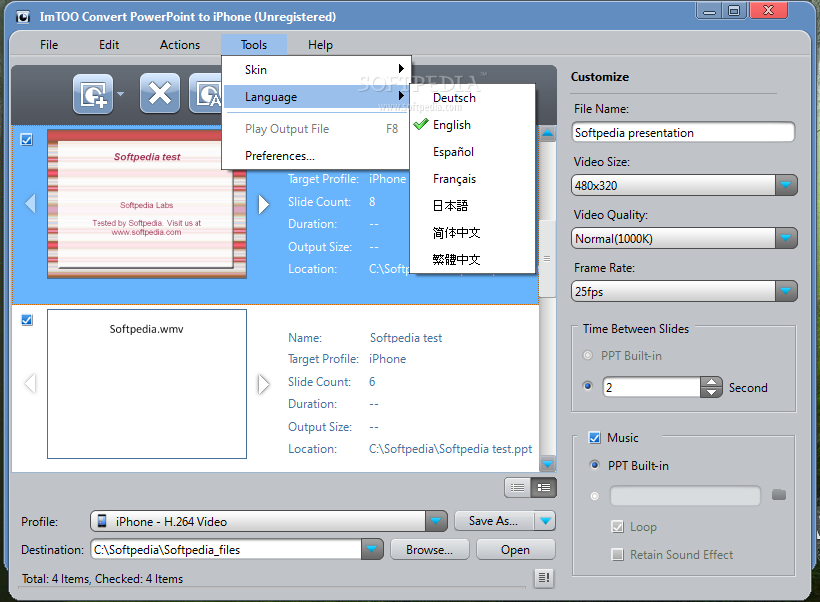Click the Open button
Viewport: 820px width, 602px height.
tap(516, 550)
